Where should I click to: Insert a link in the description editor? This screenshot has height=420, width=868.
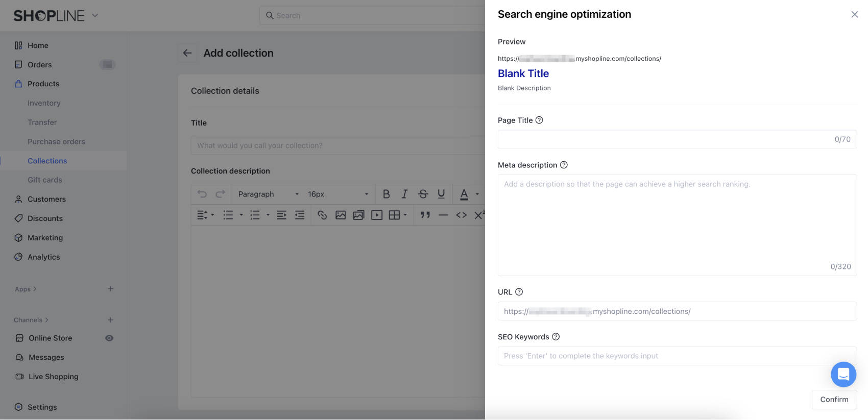click(322, 215)
